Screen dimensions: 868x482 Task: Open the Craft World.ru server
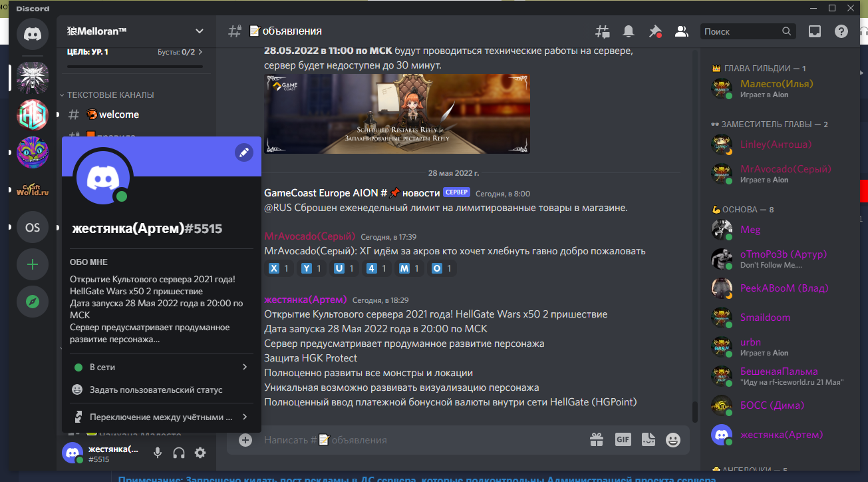pyautogui.click(x=33, y=190)
